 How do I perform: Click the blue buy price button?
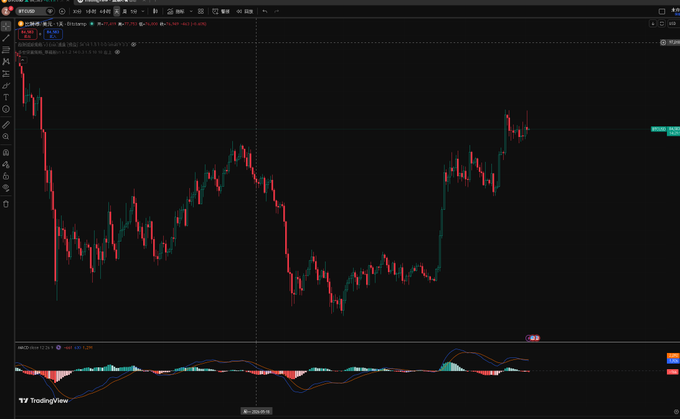[x=53, y=34]
